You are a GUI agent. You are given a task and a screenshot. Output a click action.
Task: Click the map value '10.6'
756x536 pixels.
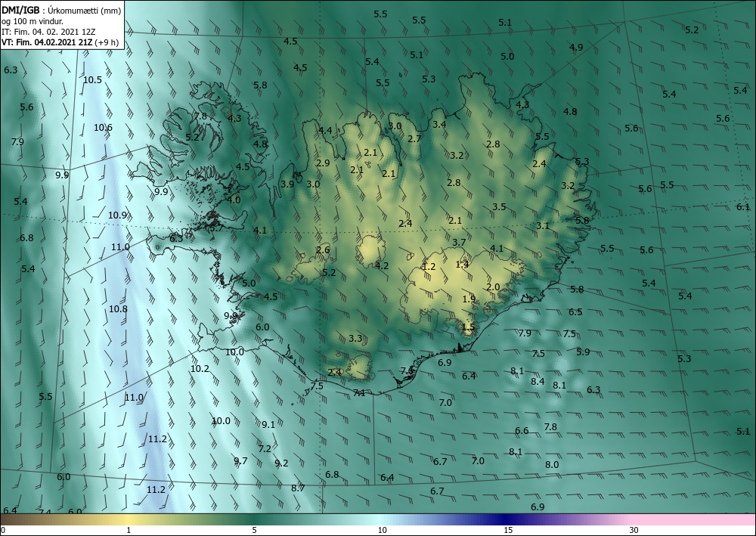pyautogui.click(x=103, y=128)
